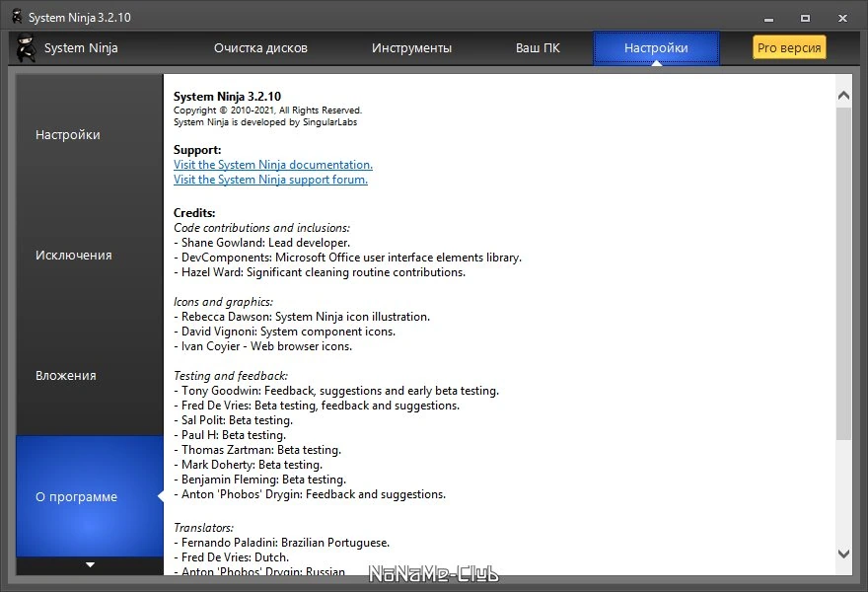
Task: Click the Icons and graphics subheading
Action: tap(223, 302)
